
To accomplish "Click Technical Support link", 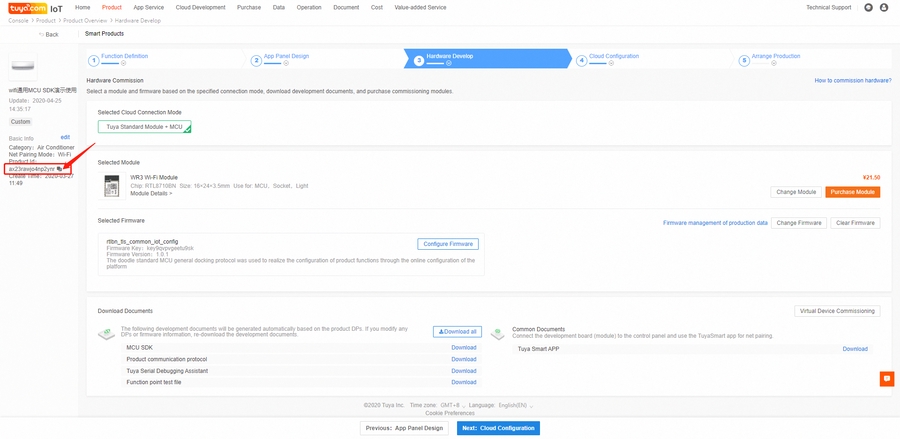I will coord(828,7).
